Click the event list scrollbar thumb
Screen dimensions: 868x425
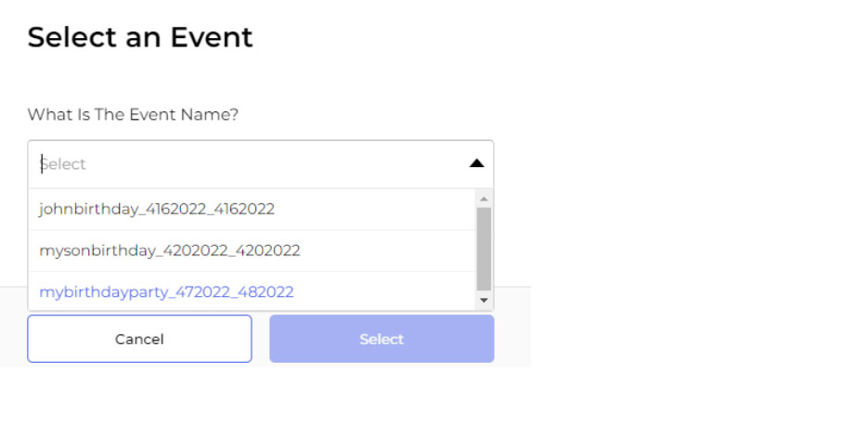484,248
